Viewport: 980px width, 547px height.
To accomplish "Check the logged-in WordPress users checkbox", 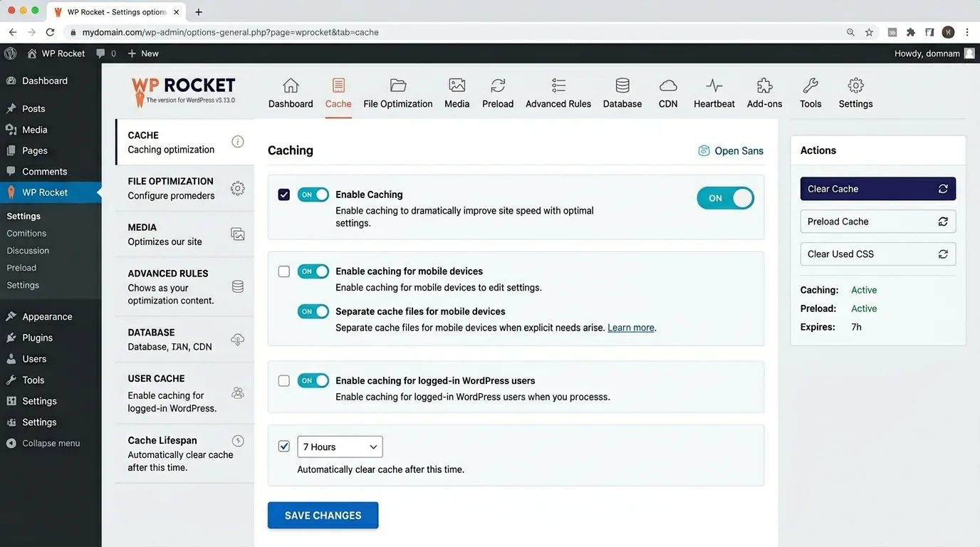I will tap(284, 381).
